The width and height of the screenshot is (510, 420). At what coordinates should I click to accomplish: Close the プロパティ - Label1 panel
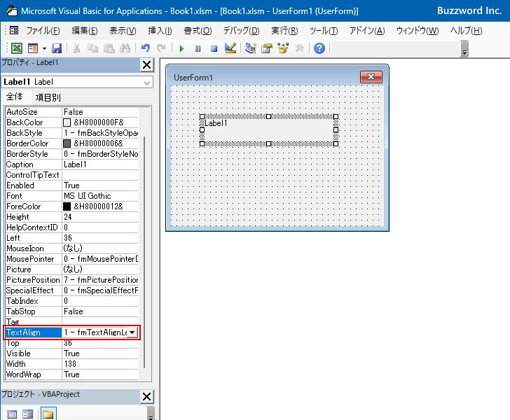click(146, 65)
